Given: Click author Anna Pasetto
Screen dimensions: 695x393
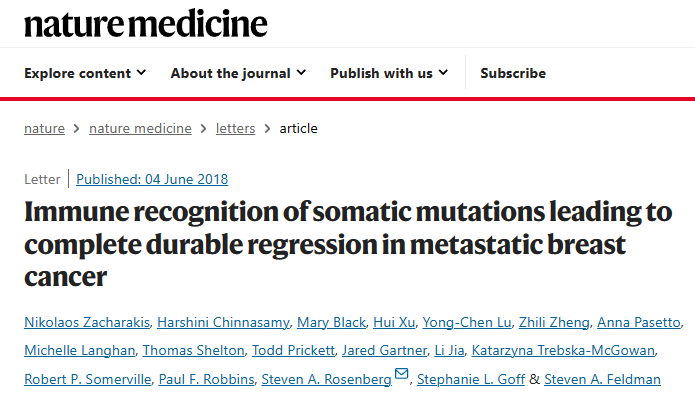Looking at the screenshot, I should pos(639,322).
